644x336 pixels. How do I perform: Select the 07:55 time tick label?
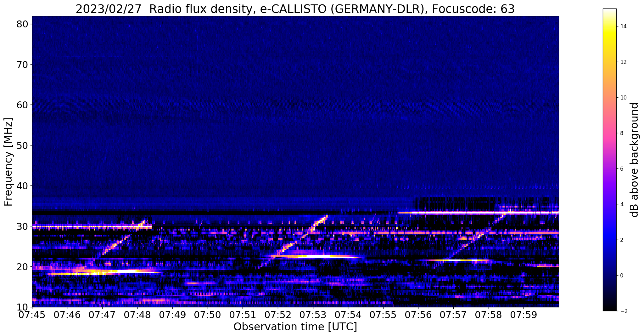tap(383, 315)
